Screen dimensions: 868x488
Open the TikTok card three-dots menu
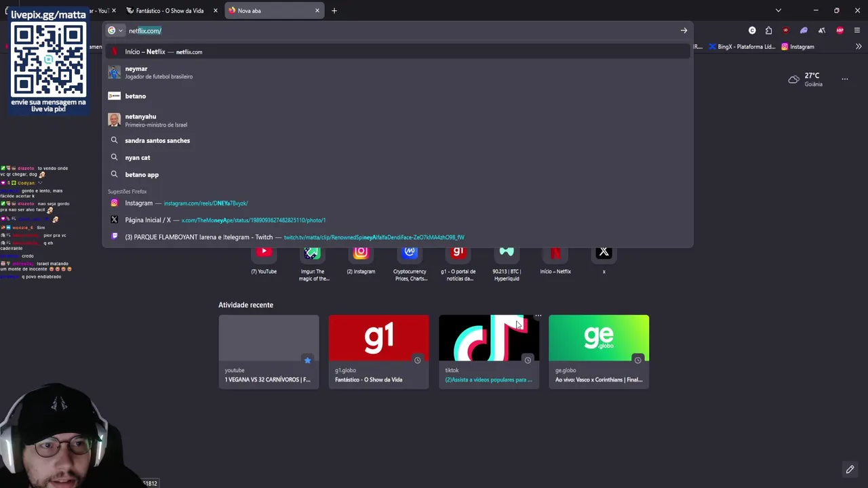538,316
